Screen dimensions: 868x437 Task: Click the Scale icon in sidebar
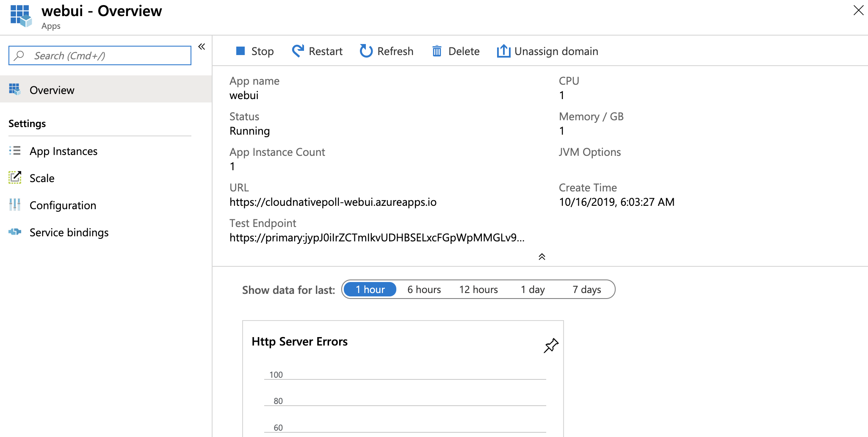click(x=15, y=177)
